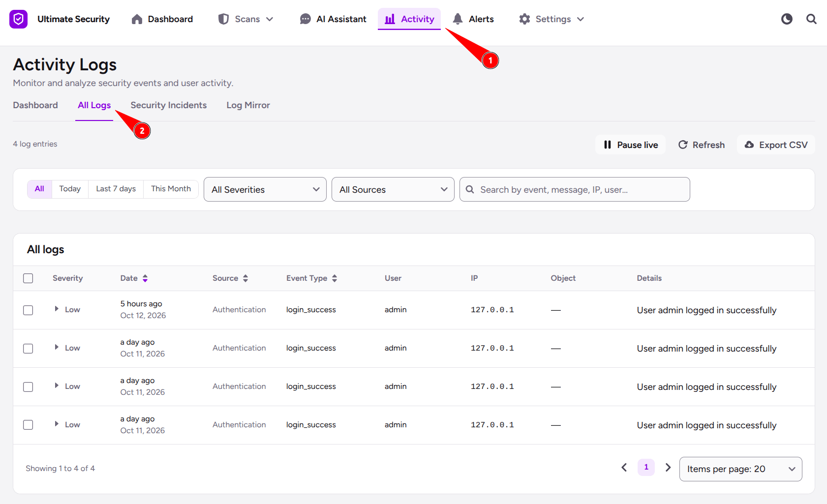Viewport: 827px width, 504px height.
Task: Click the Activity tab bar-chart icon
Action: click(x=390, y=19)
